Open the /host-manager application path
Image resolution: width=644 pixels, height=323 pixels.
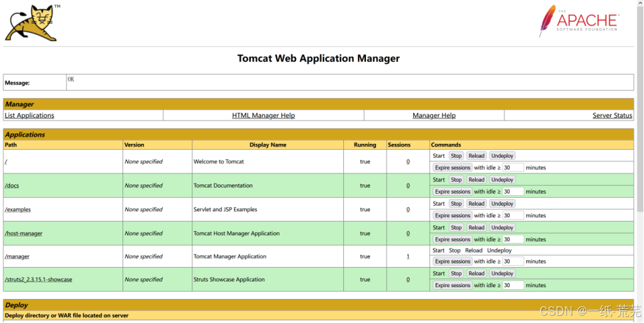coord(23,233)
